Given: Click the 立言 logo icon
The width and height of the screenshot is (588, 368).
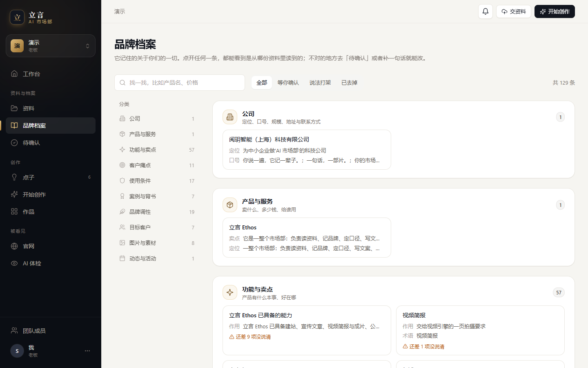Looking at the screenshot, I should click(17, 17).
